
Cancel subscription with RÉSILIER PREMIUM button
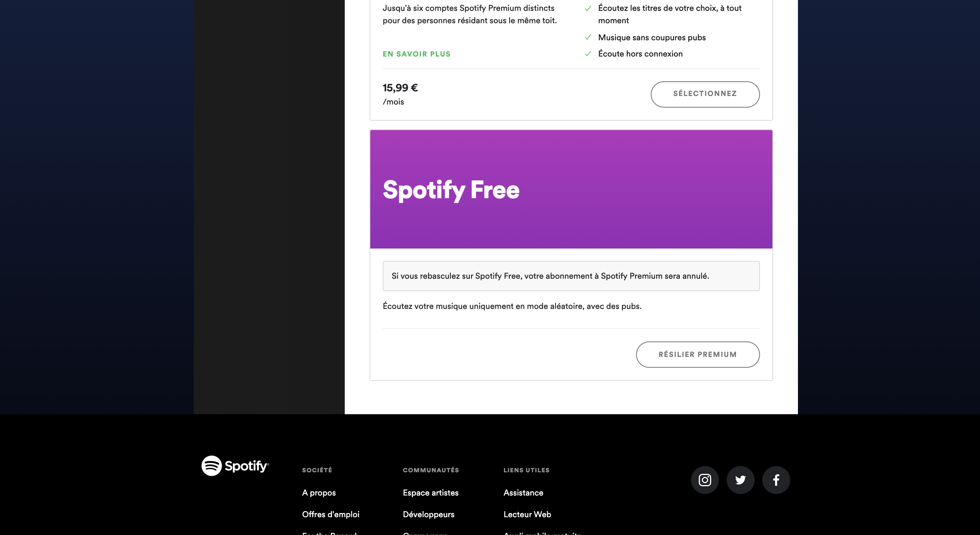(698, 354)
